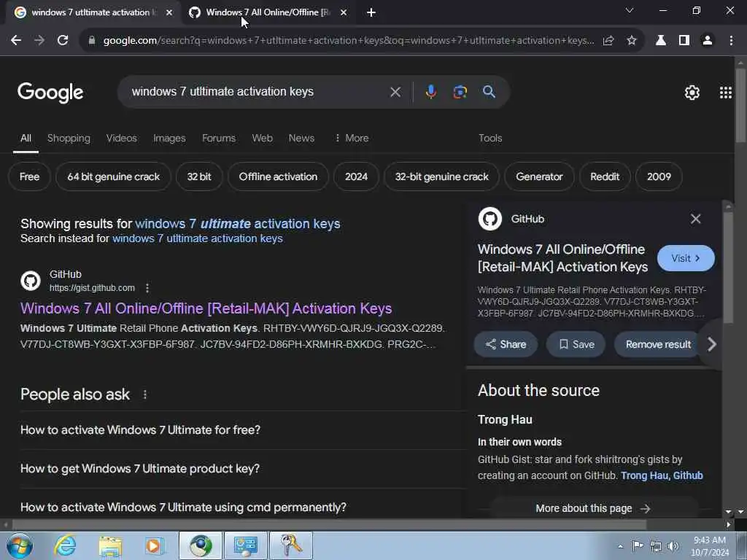Apply the Free filter chip

29,176
